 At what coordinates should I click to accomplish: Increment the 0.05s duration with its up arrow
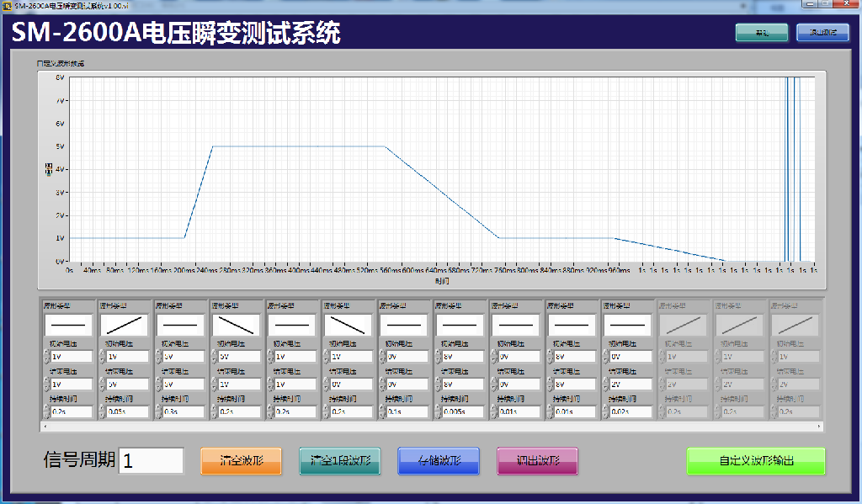coord(103,408)
